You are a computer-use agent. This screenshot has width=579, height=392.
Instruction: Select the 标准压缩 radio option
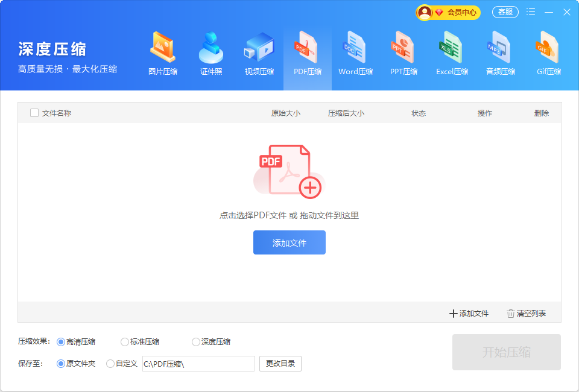(x=125, y=342)
